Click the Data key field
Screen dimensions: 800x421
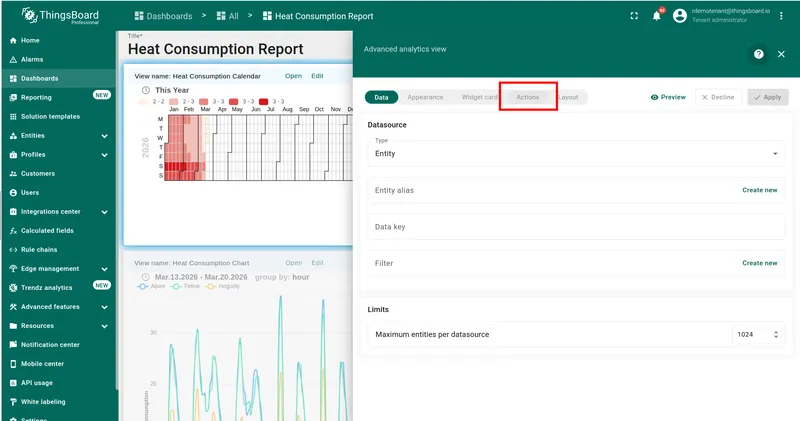point(576,227)
